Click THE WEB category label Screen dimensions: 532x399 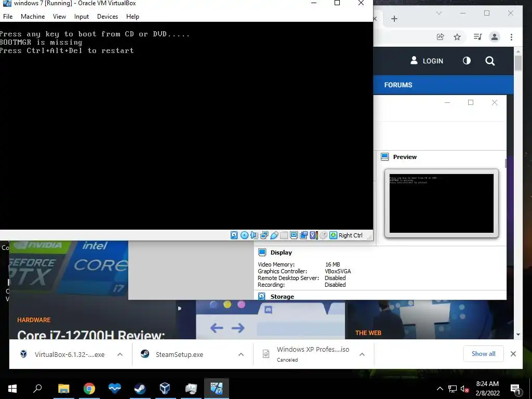[368, 333]
